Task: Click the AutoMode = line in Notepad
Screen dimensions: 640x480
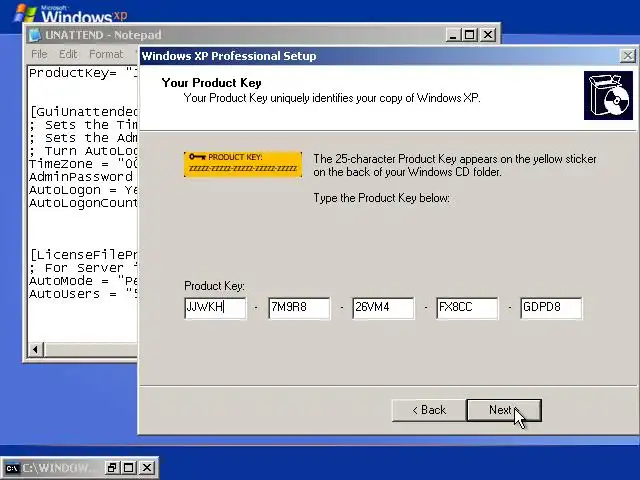Action: [83, 281]
